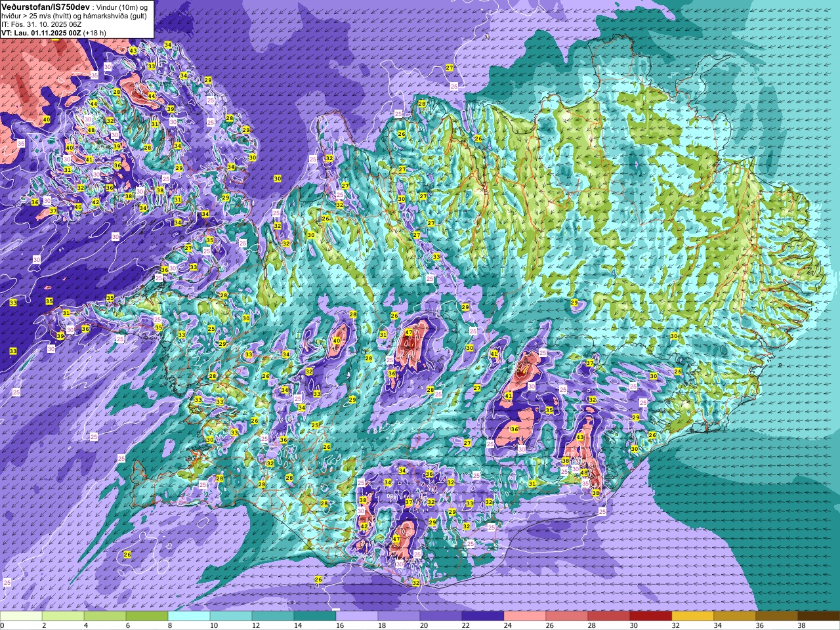Viewport: 840px width, 630px height.
Task: Click the legend tick label "18"
Action: (x=382, y=625)
